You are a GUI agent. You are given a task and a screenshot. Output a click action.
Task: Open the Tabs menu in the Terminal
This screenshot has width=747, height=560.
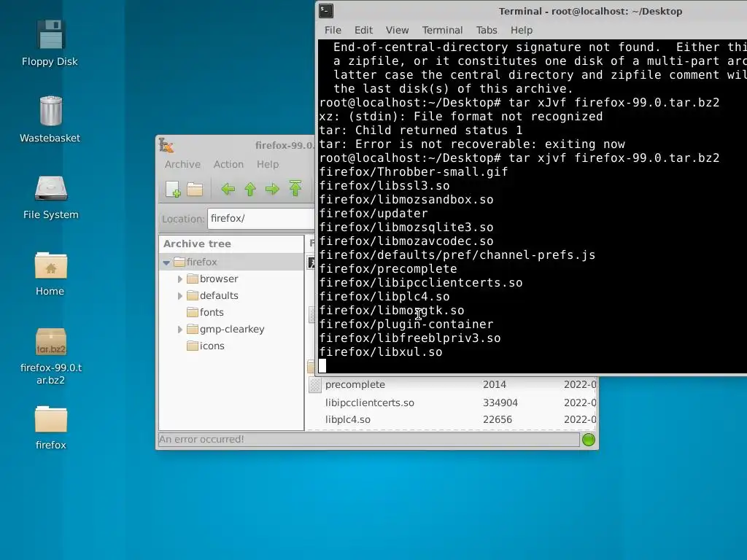[x=487, y=30]
